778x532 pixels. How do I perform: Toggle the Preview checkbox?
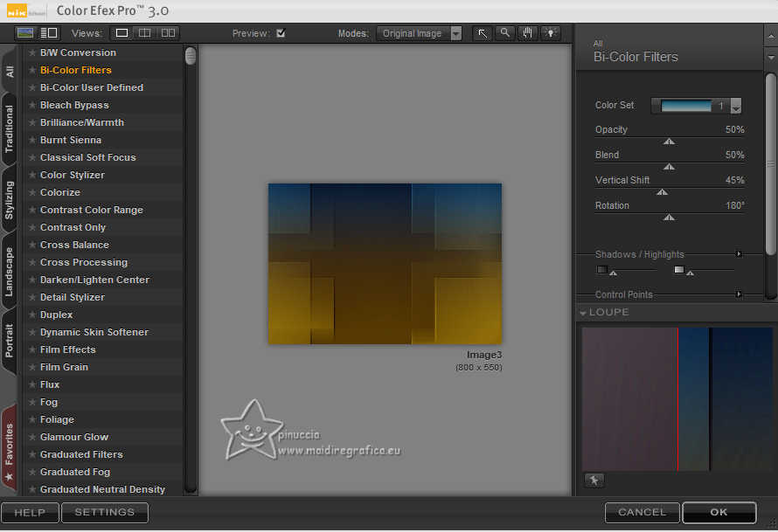pos(281,33)
